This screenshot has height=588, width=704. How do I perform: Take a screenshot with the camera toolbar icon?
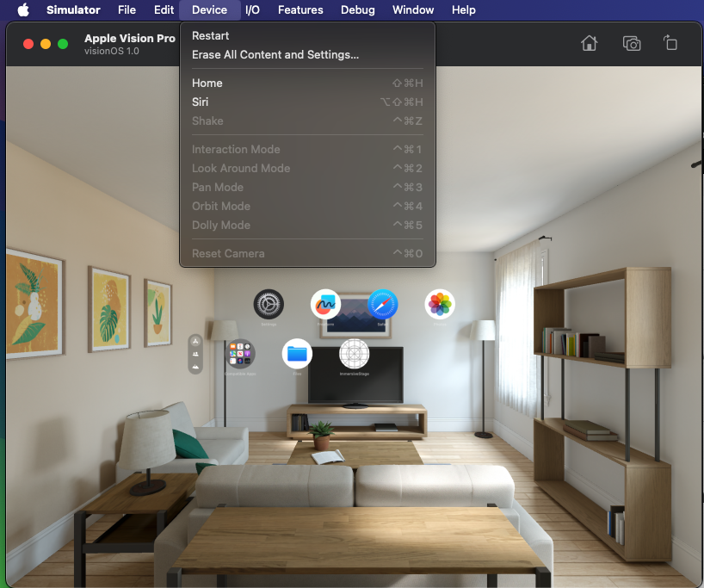click(632, 44)
